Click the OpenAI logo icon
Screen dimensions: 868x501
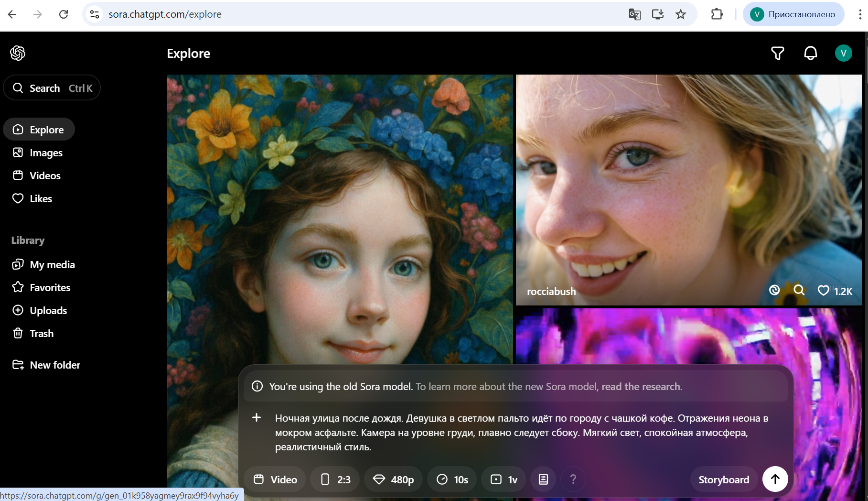click(x=18, y=53)
